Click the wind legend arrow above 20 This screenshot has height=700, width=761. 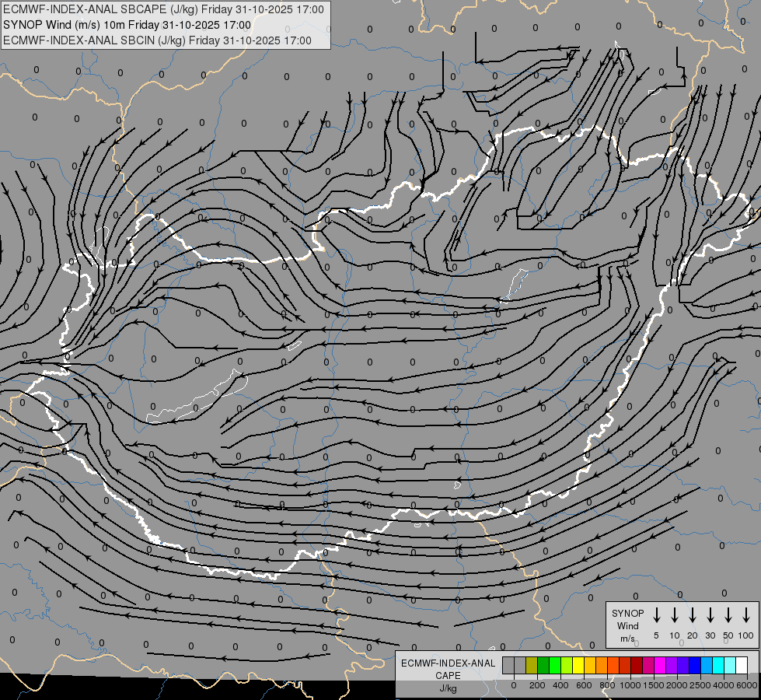pos(693,614)
